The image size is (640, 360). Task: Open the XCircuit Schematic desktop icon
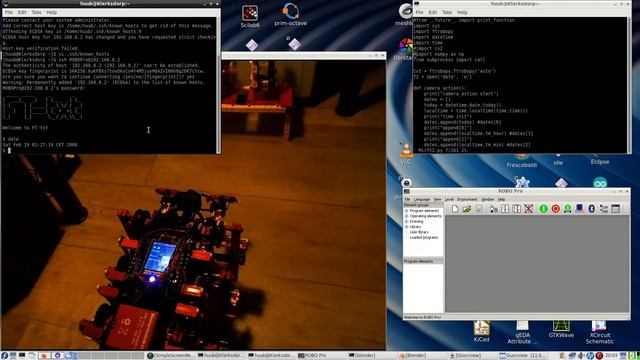coord(599,333)
